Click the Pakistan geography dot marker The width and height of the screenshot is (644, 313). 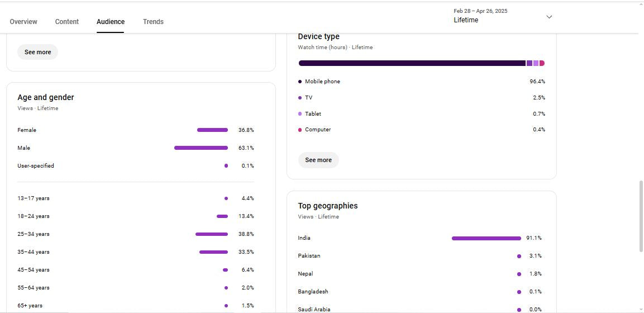519,257
